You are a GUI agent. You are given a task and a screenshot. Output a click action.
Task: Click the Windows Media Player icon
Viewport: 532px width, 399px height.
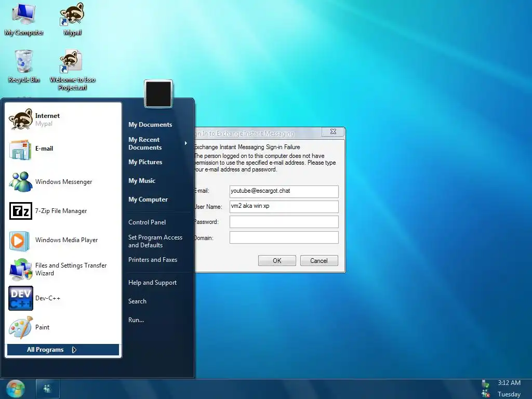point(19,241)
